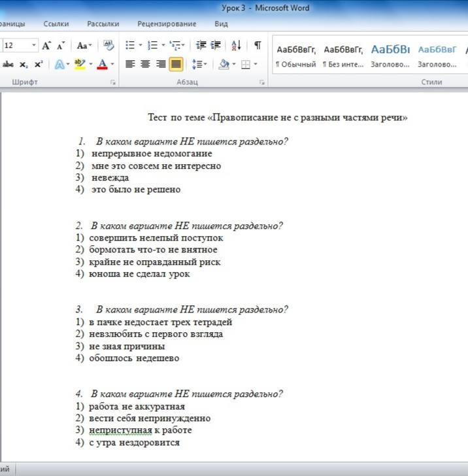Open the Ссылки ribbon tab
Screen dimensions: 468x476
click(56, 24)
